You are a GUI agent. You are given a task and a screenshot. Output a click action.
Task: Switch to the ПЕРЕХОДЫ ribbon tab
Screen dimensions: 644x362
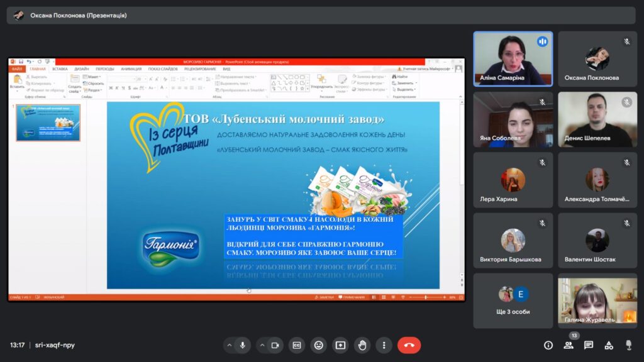point(105,69)
